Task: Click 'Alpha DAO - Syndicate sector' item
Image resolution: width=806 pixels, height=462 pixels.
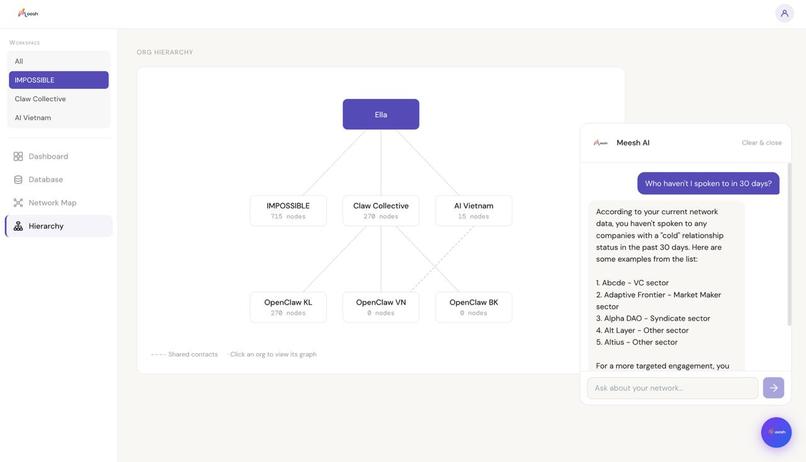Action: click(653, 319)
